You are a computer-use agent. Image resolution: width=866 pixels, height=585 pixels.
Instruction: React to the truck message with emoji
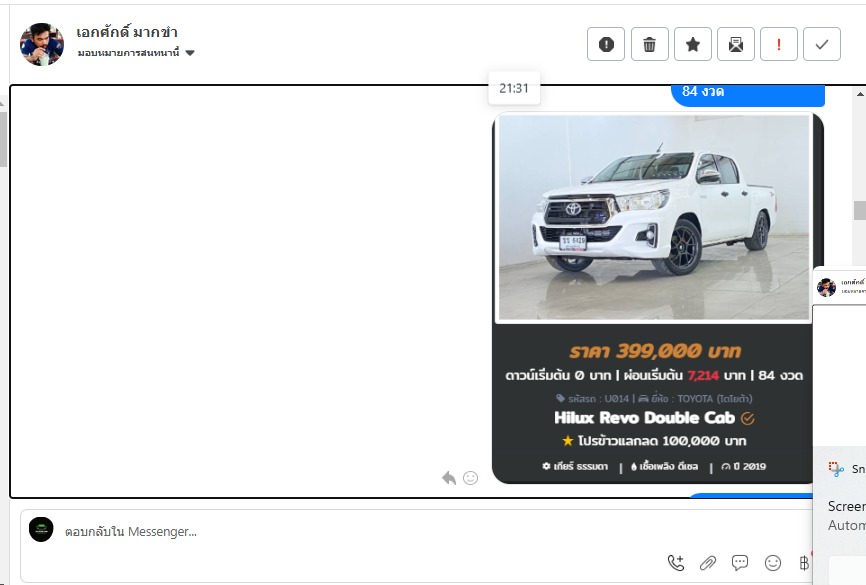[470, 478]
